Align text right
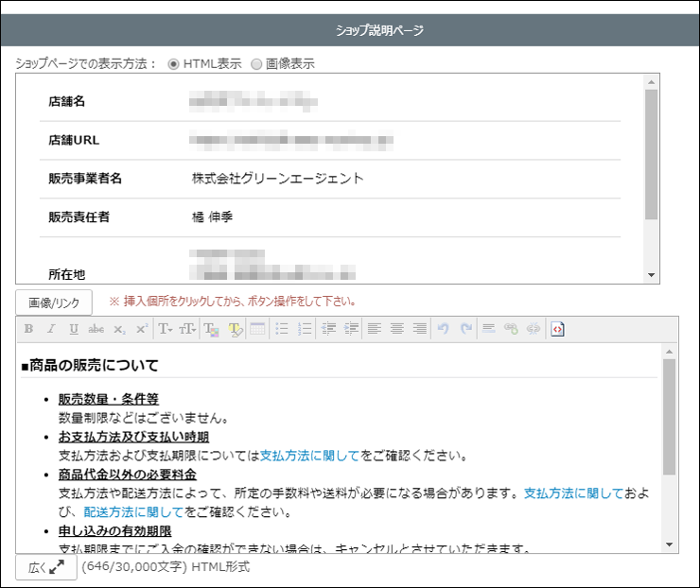The width and height of the screenshot is (700, 588). tap(420, 329)
